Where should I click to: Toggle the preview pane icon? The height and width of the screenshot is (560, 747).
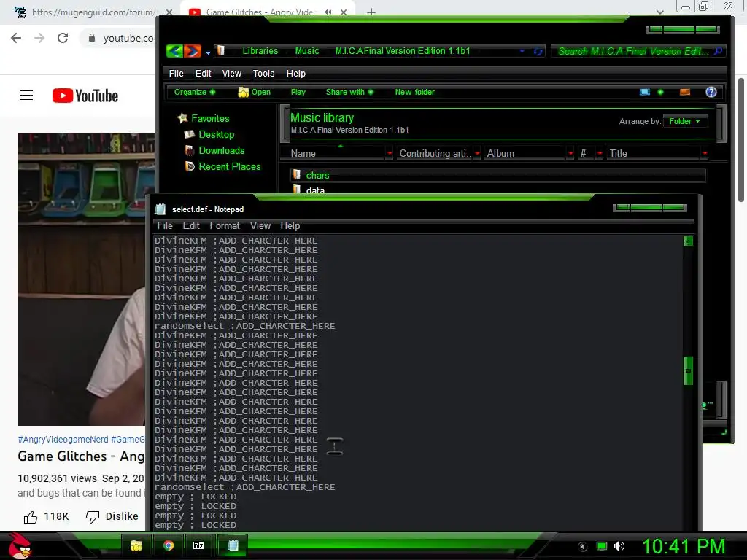point(684,92)
